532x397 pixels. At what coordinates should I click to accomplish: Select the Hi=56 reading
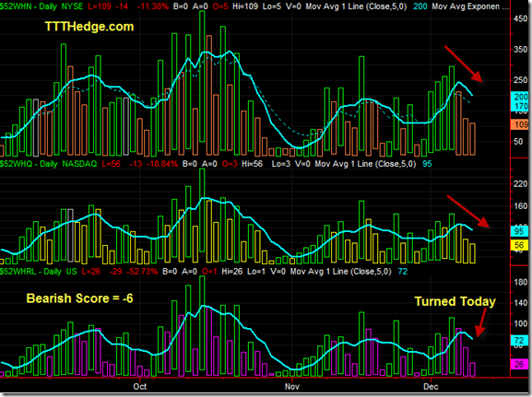coord(252,164)
